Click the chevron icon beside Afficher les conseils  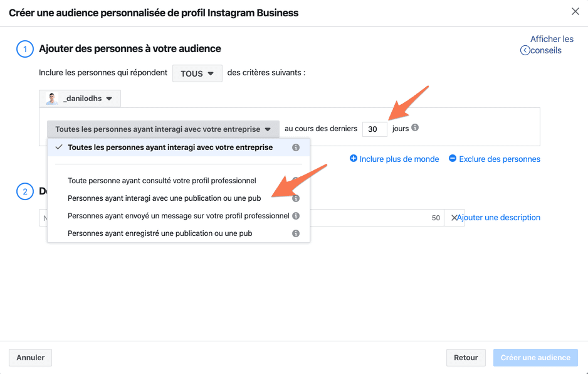pyautogui.click(x=525, y=50)
